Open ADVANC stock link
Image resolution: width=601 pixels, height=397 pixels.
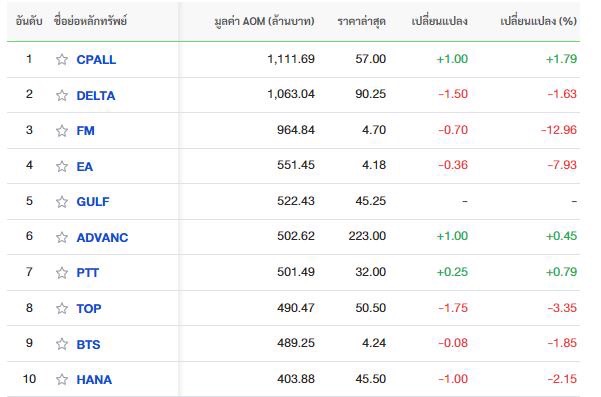click(x=102, y=238)
